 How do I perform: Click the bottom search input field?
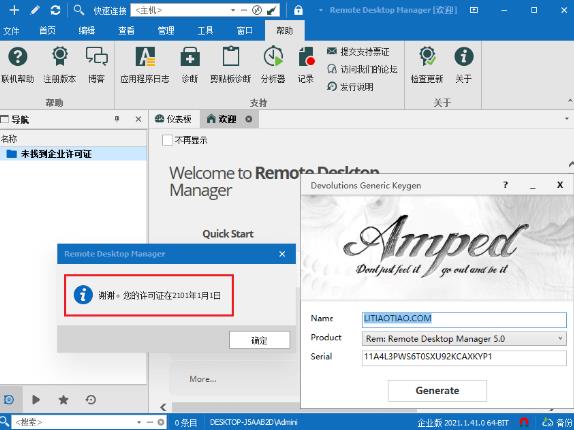[x=73, y=422]
